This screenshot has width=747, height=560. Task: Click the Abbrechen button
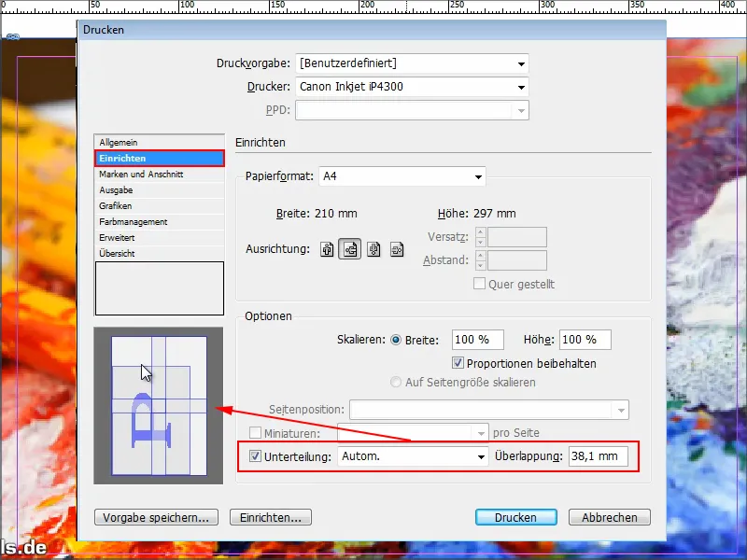[x=610, y=517]
